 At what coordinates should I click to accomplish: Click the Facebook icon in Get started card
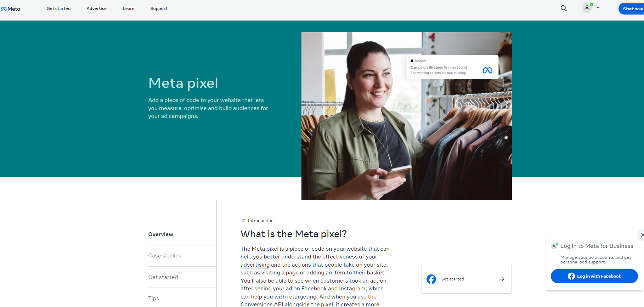tap(431, 279)
